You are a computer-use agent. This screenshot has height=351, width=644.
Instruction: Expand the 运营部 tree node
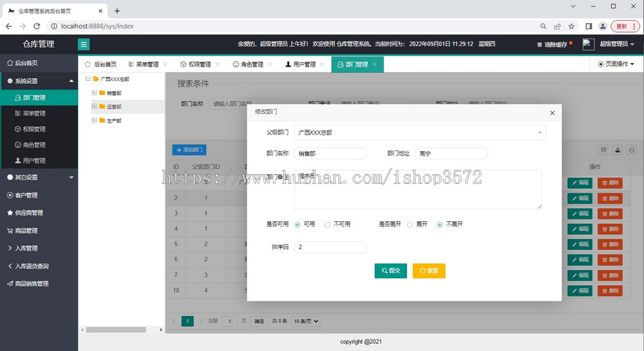94,107
